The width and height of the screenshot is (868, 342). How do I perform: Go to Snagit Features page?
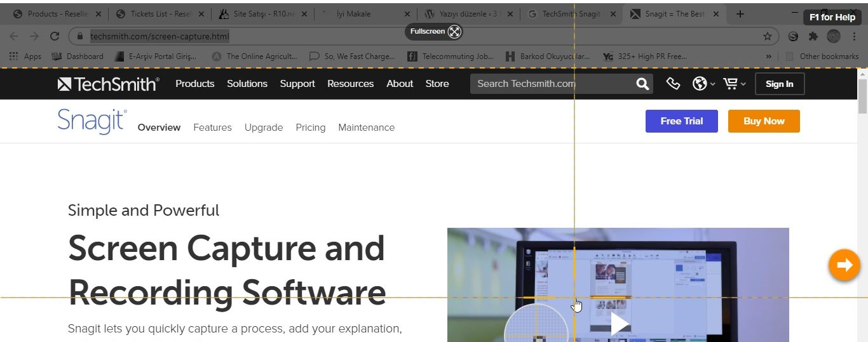click(212, 128)
